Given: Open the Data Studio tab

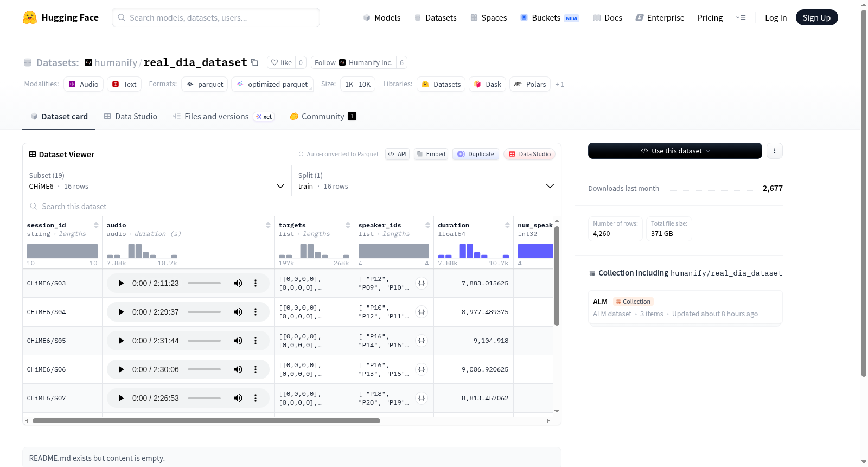Looking at the screenshot, I should click(131, 117).
